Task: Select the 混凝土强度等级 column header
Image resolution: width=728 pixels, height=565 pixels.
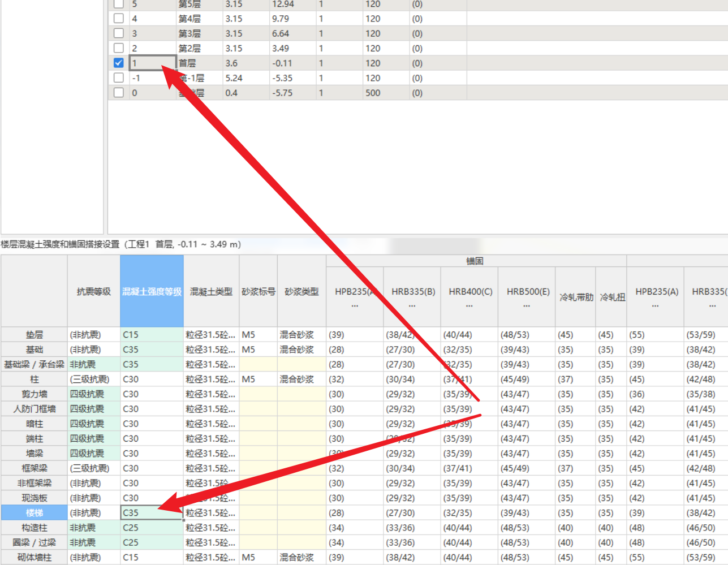Action: pyautogui.click(x=152, y=291)
